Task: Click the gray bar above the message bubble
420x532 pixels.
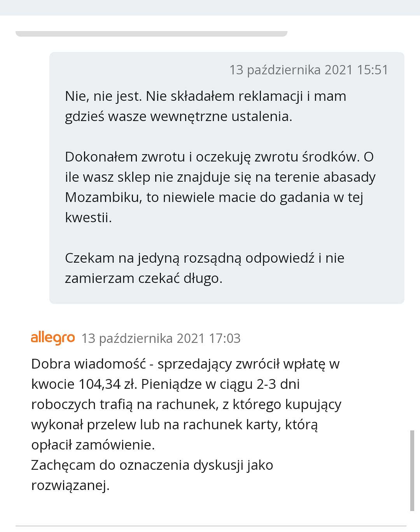Action: click(x=151, y=34)
